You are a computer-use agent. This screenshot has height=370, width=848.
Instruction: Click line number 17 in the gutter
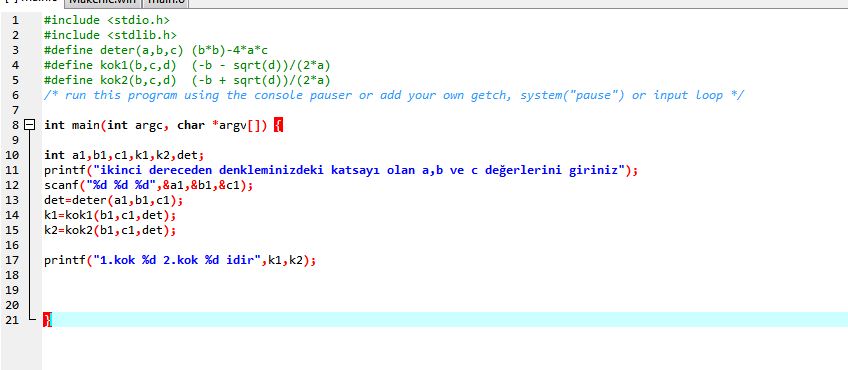click(x=12, y=260)
